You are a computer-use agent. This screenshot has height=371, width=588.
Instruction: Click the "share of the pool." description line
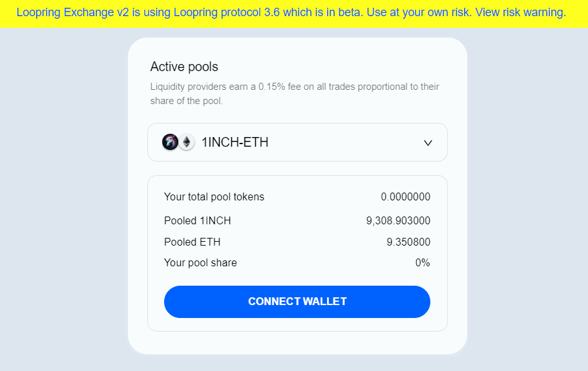click(x=186, y=101)
